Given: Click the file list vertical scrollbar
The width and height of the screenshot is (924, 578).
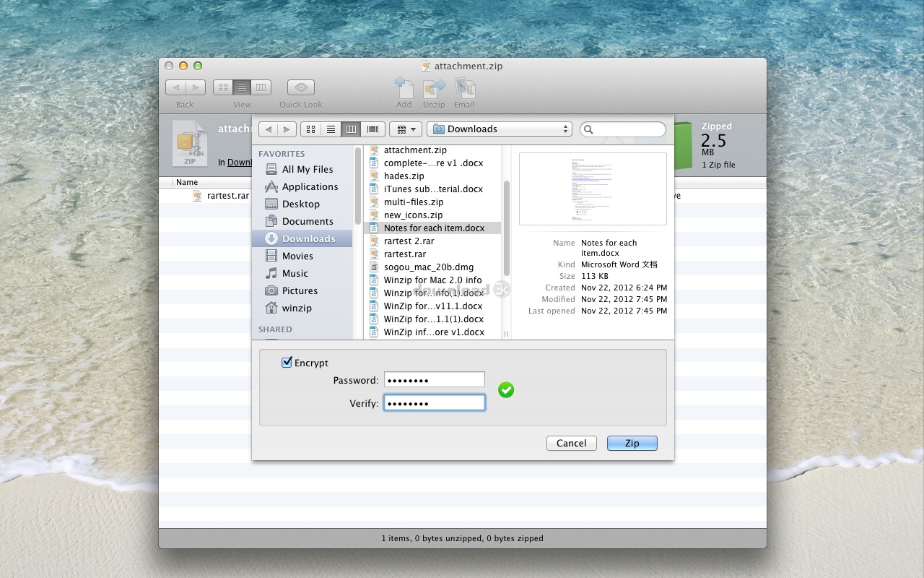Looking at the screenshot, I should (507, 228).
